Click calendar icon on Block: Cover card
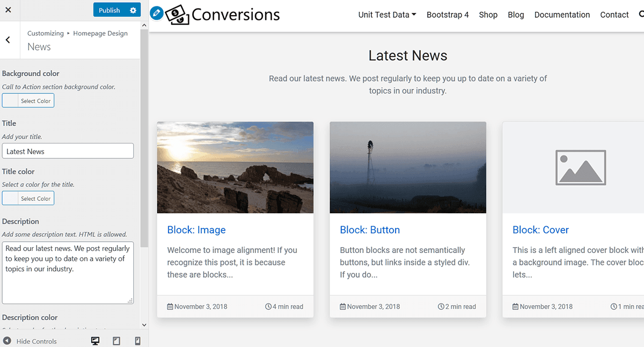This screenshot has height=347, width=644. pyautogui.click(x=516, y=307)
